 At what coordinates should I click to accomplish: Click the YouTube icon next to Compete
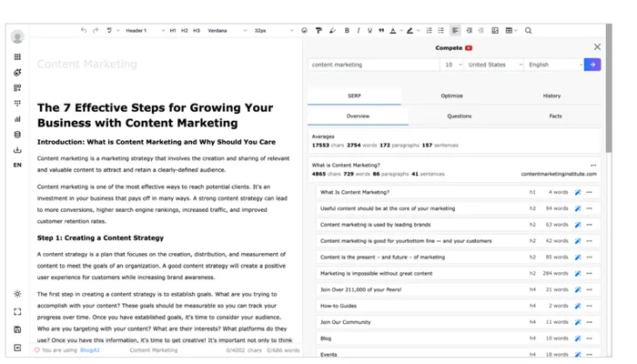click(x=469, y=48)
